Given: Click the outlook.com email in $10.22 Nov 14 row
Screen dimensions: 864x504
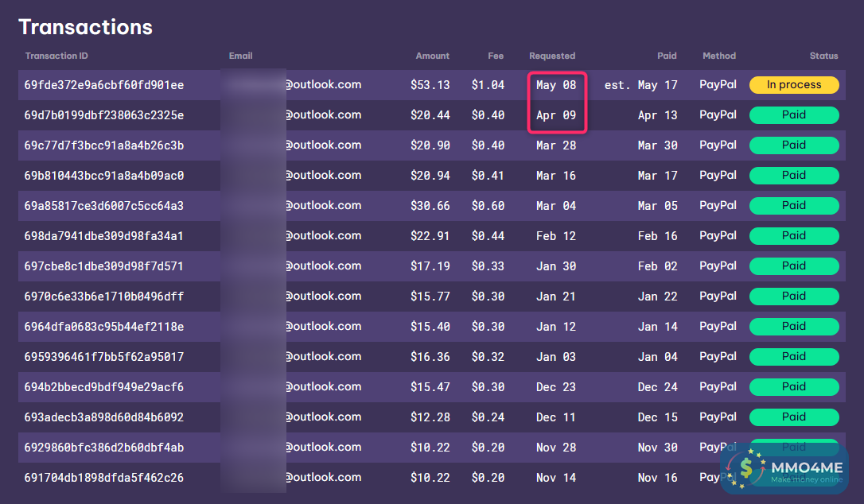Looking at the screenshot, I should click(x=324, y=477).
